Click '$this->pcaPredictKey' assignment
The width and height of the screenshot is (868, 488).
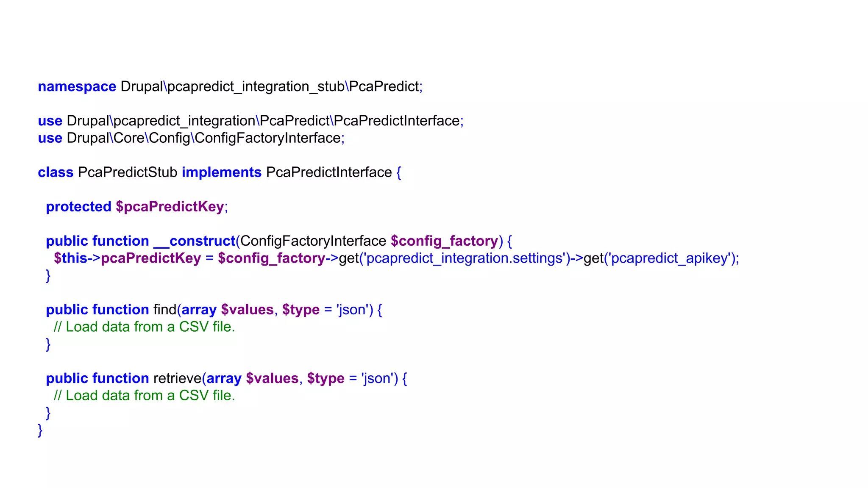tap(127, 258)
